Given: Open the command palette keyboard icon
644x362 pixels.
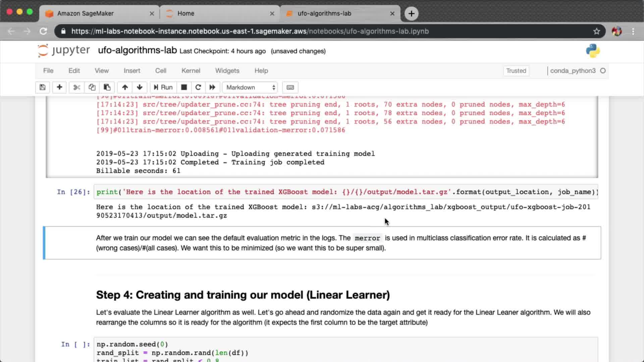Looking at the screenshot, I should (x=290, y=87).
